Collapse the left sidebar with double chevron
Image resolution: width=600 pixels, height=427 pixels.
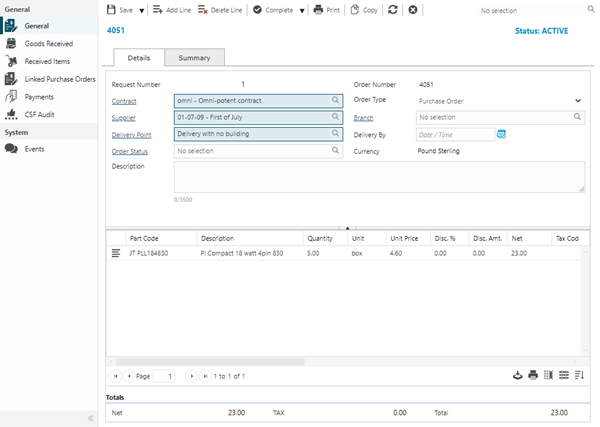coord(91,418)
